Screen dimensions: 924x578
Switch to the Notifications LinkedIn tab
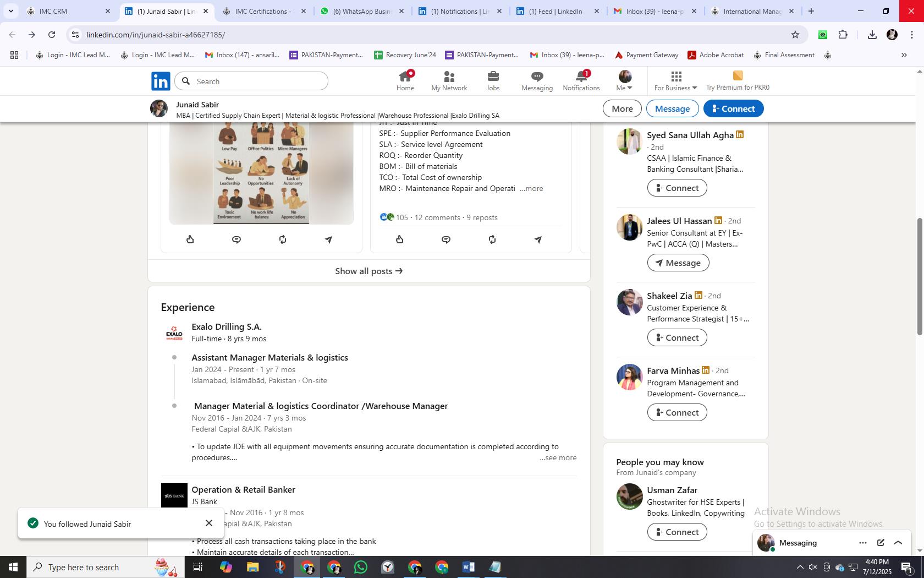tap(460, 11)
